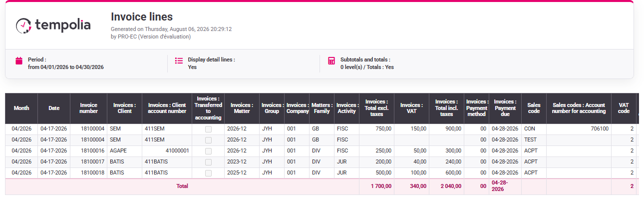Click the generated on date line
This screenshot has height=200, width=644.
click(x=171, y=29)
